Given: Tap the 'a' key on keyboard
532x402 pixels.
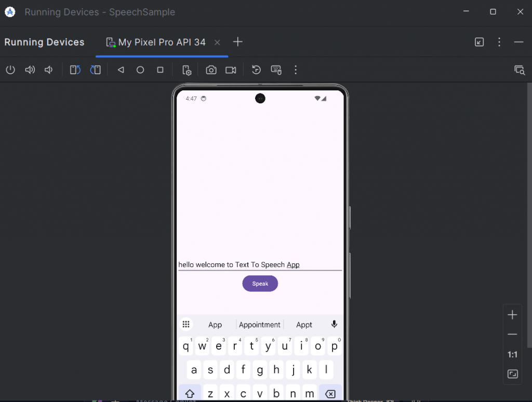Looking at the screenshot, I should 194,370.
